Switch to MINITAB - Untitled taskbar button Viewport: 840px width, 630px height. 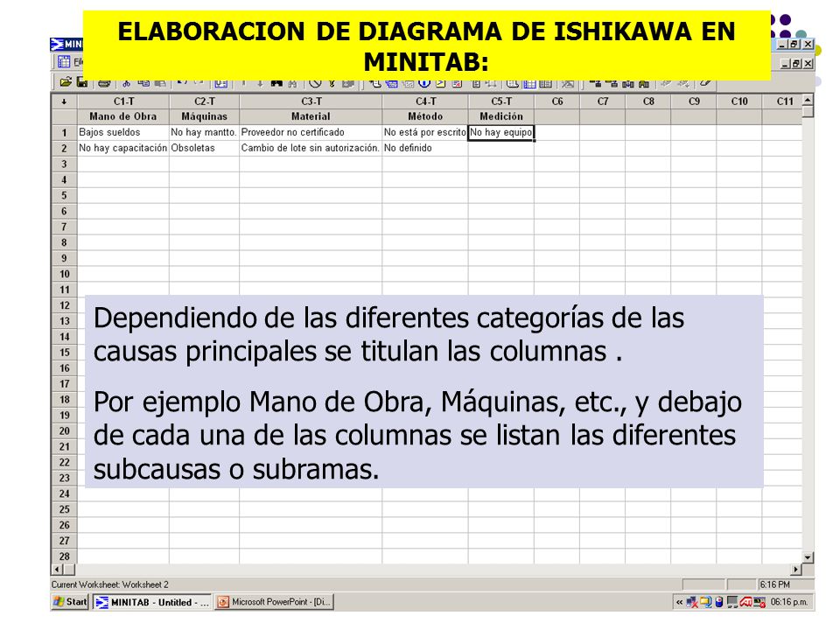tap(152, 602)
